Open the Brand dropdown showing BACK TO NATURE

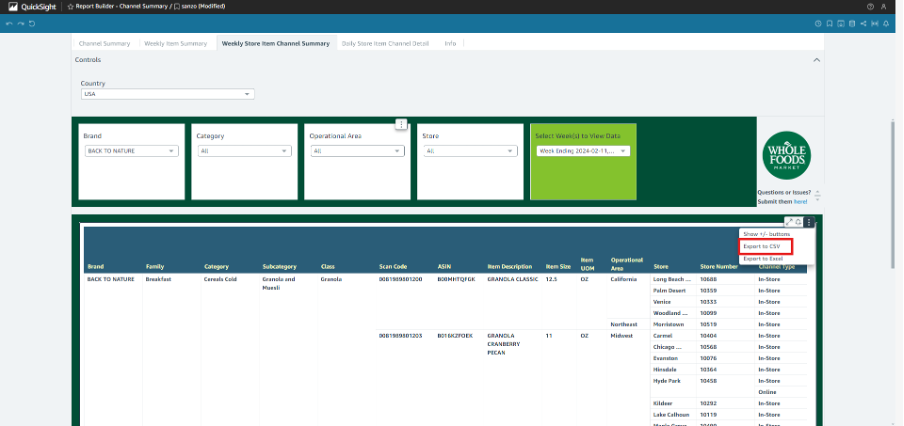click(x=131, y=151)
